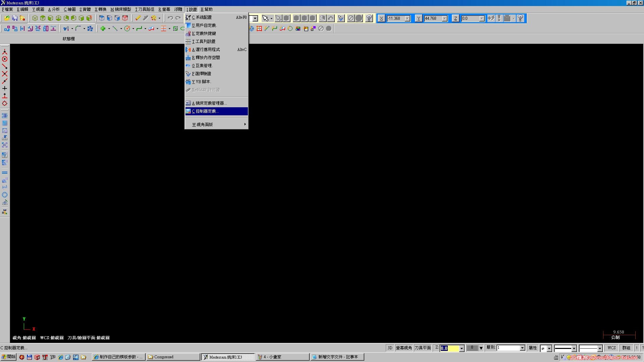644x362 pixels.
Task: Toggle the 3D mode button in status bar
Action: (x=390, y=348)
